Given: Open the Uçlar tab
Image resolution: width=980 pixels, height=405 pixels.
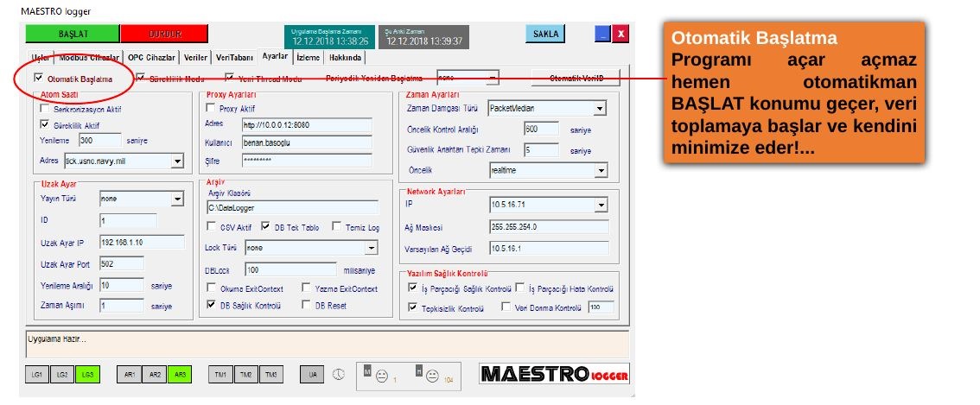Looking at the screenshot, I should click(x=40, y=58).
